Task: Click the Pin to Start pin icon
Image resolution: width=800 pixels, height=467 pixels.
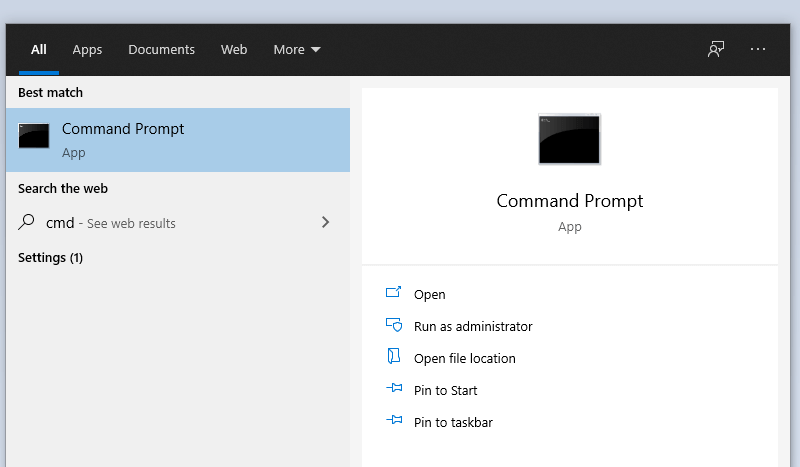Action: click(394, 388)
